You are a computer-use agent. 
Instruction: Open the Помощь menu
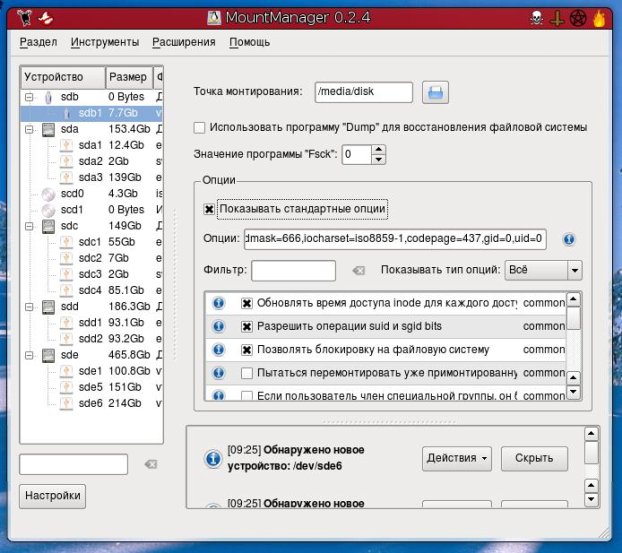coord(250,42)
